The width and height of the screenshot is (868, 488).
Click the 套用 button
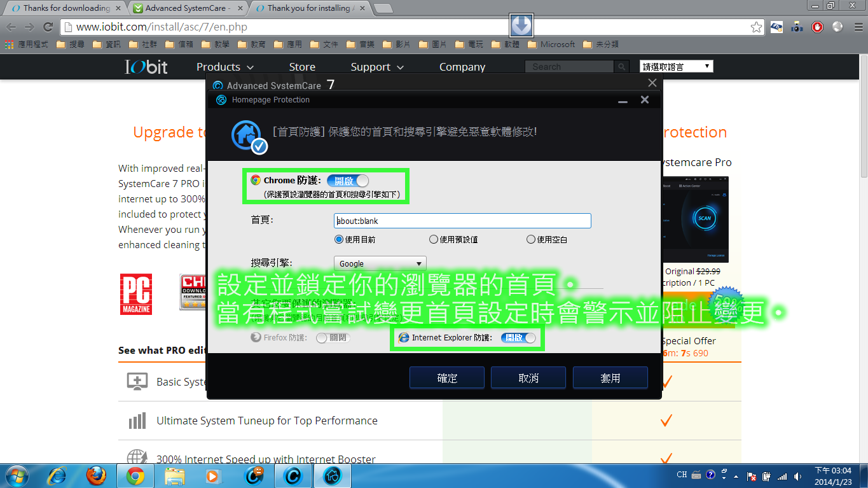610,378
